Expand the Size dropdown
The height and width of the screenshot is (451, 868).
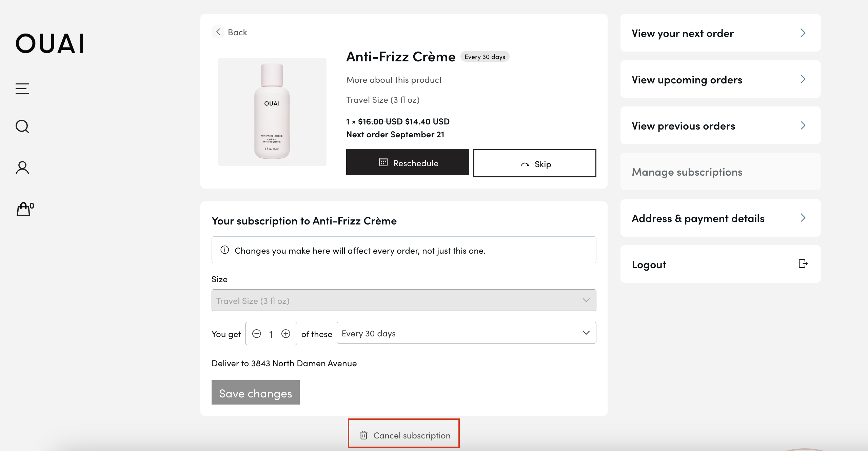point(404,300)
